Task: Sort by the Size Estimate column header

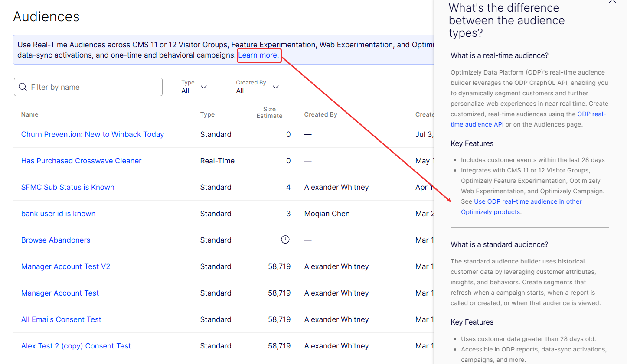Action: click(x=269, y=113)
